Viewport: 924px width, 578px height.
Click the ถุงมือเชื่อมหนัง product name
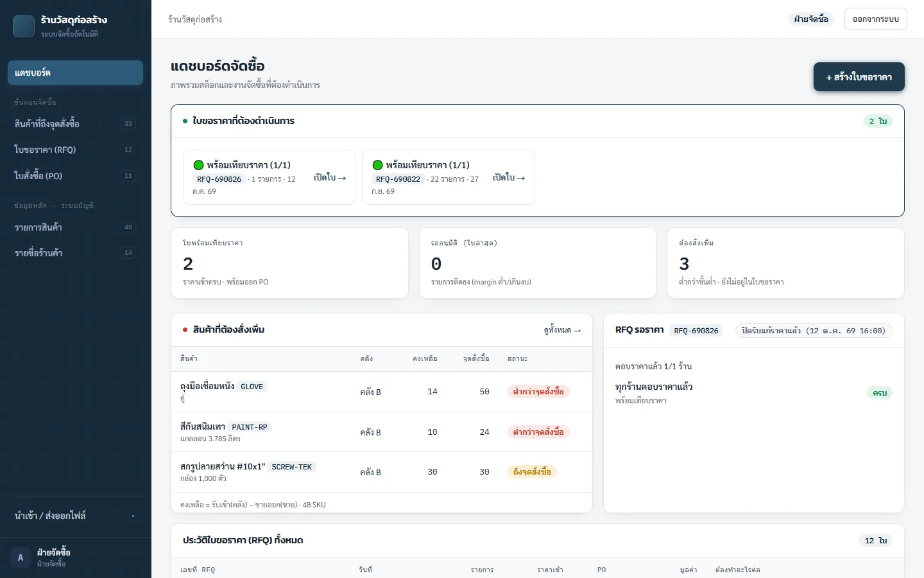click(x=207, y=387)
